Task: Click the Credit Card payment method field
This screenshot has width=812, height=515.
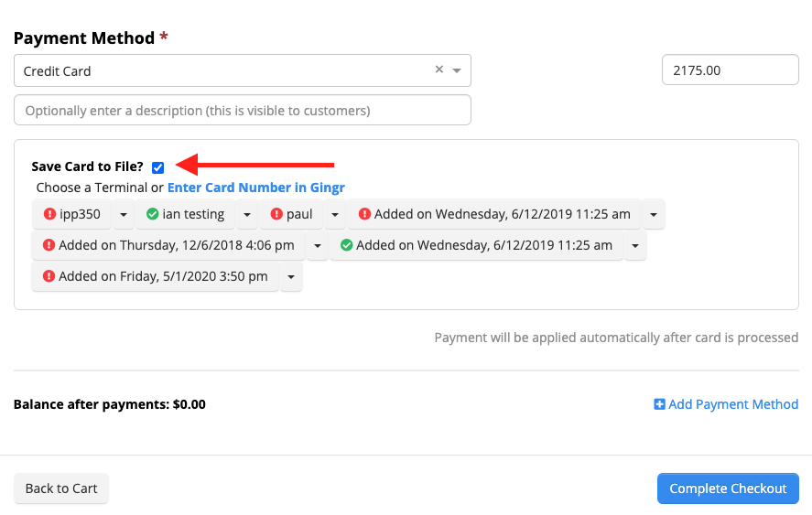Action: [243, 70]
